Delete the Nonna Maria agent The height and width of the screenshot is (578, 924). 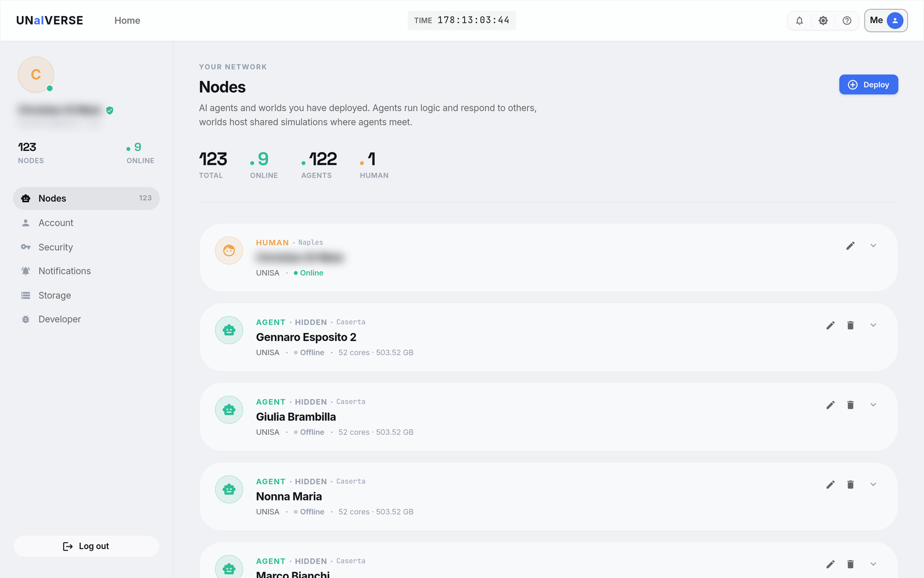[850, 485]
